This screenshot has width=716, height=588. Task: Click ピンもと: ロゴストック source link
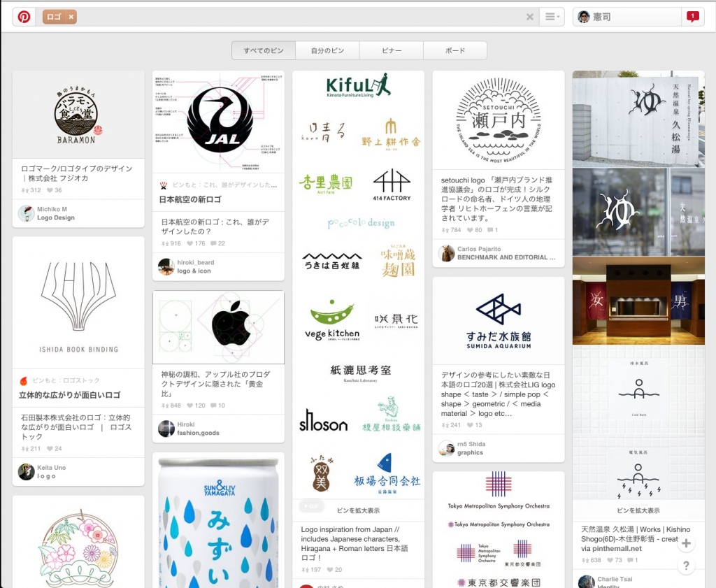tap(66, 380)
